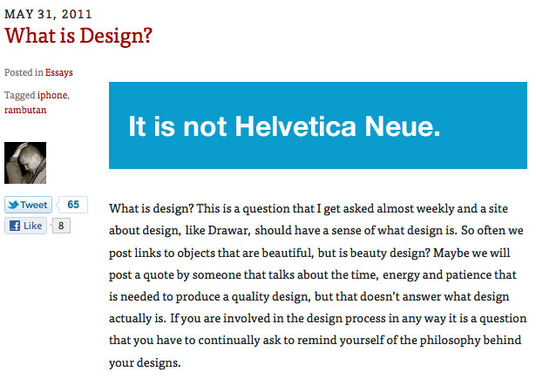Open the tweet count bubble showing 65
Image resolution: width=536 pixels, height=392 pixels.
73,205
